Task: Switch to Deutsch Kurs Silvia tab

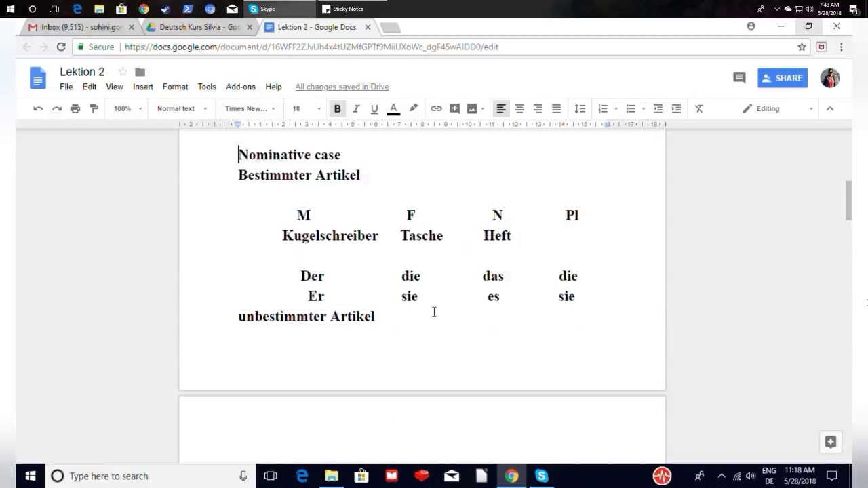Action: point(199,27)
